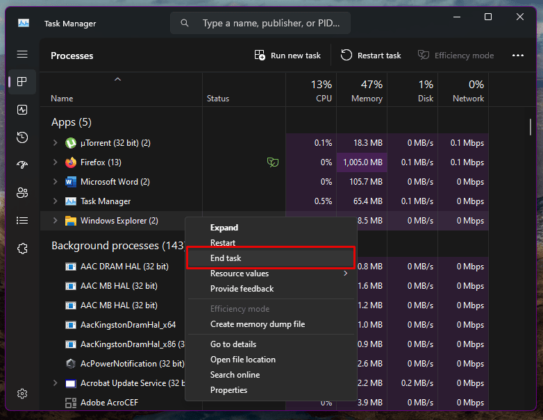Sort by the CPU column header
This screenshot has width=543, height=420.
[x=311, y=90]
